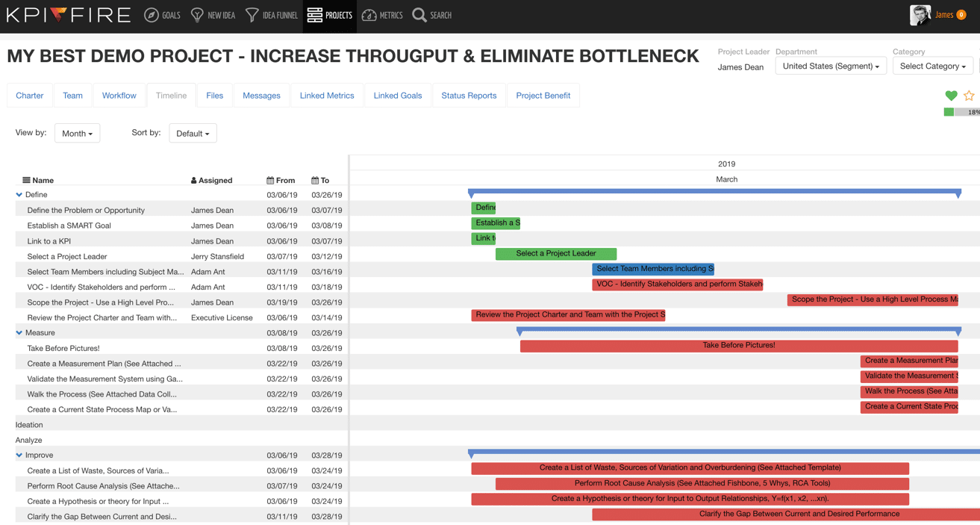Image resolution: width=980 pixels, height=525 pixels.
Task: Open the Sort by Default dropdown
Action: [x=193, y=133]
